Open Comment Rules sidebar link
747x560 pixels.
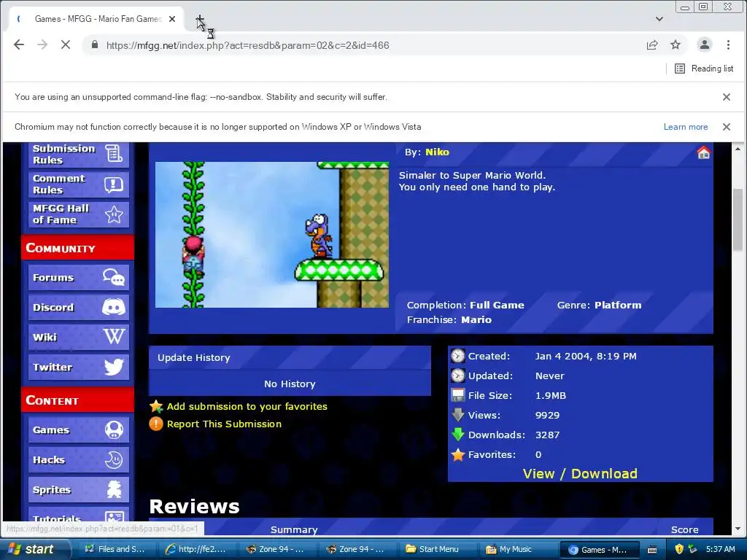pos(79,184)
